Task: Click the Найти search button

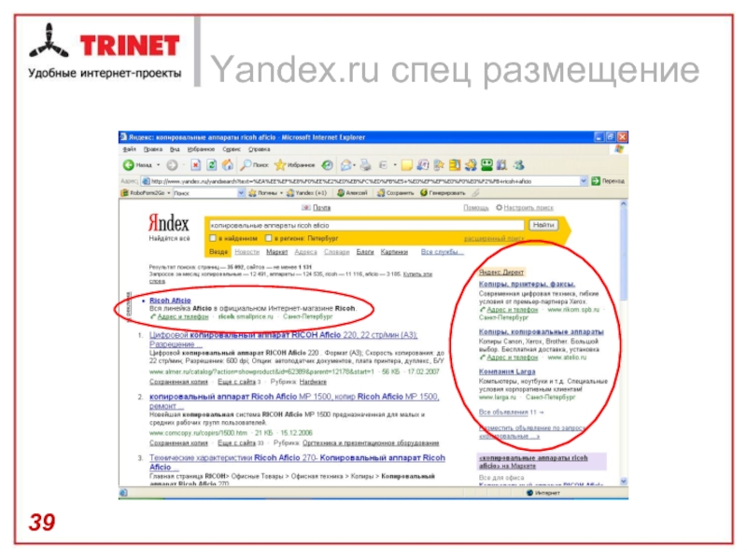Action: pyautogui.click(x=543, y=225)
